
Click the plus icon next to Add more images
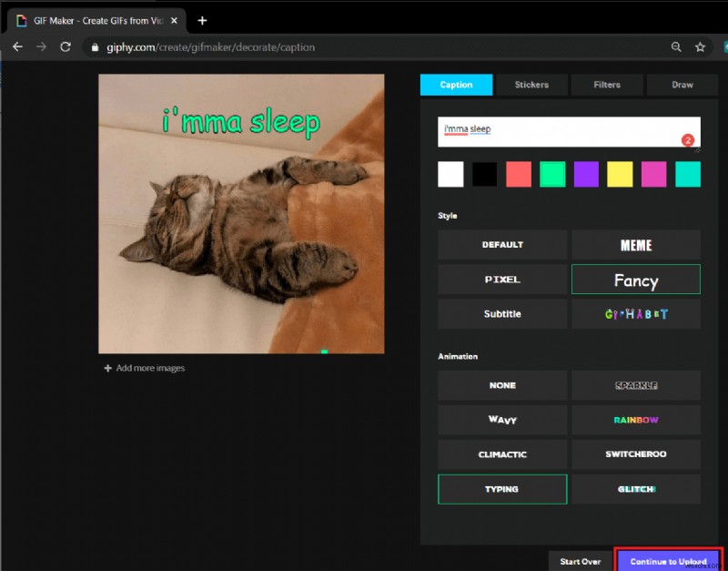point(107,367)
